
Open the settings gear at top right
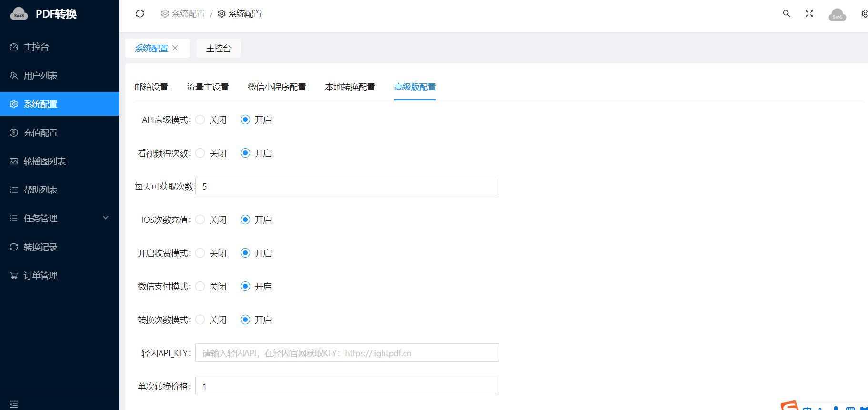864,14
